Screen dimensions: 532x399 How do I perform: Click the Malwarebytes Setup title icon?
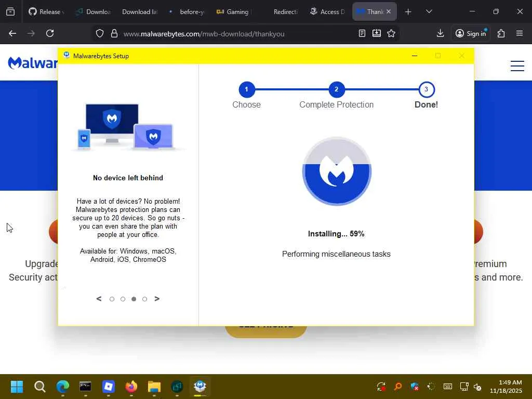(x=66, y=55)
